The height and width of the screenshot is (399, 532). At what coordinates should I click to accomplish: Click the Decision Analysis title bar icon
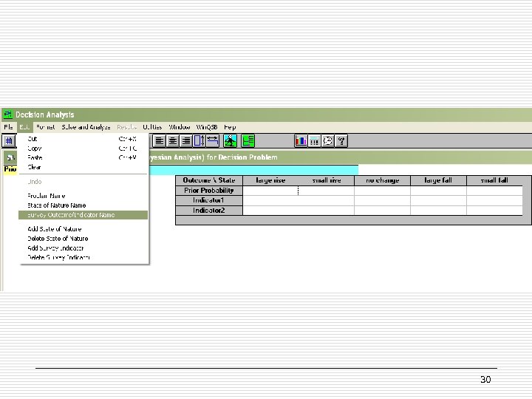8,115
